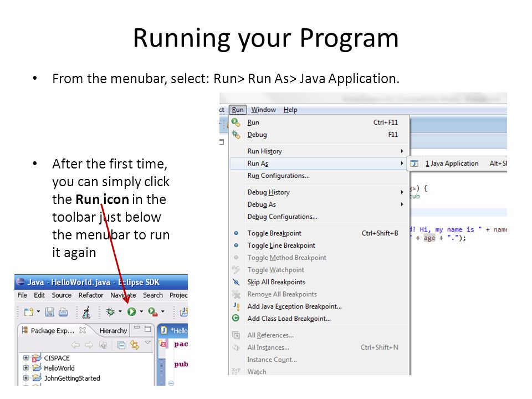This screenshot has width=532, height=399.
Task: Open the Edit menu in Eclipse SDK window
Action: [x=39, y=295]
